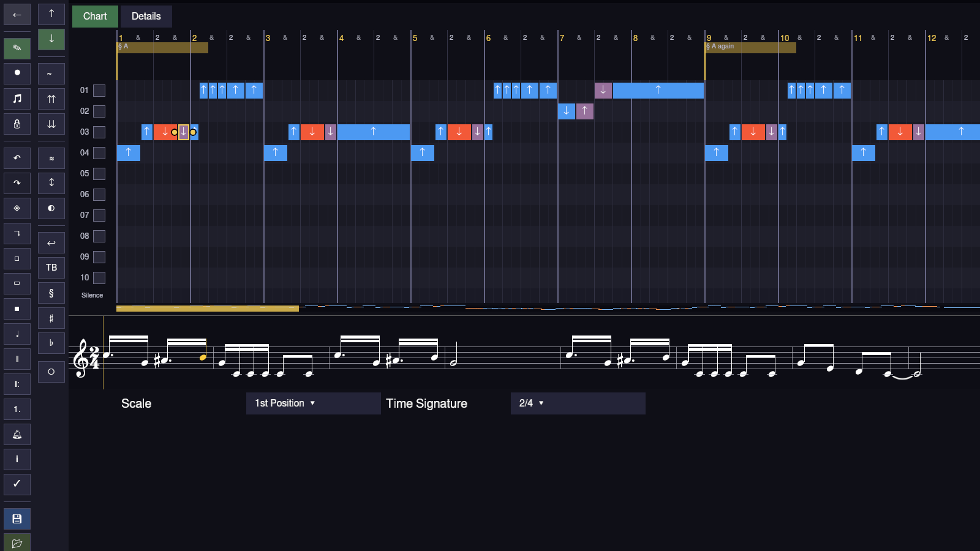Click the back arrow button
Image resolution: width=980 pixels, height=551 pixels.
pos(17,15)
